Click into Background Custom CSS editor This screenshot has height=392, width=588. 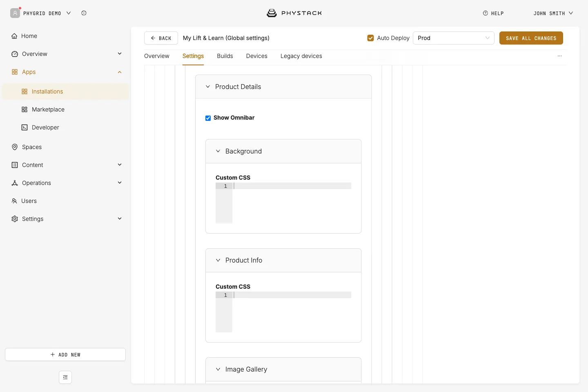click(283, 203)
